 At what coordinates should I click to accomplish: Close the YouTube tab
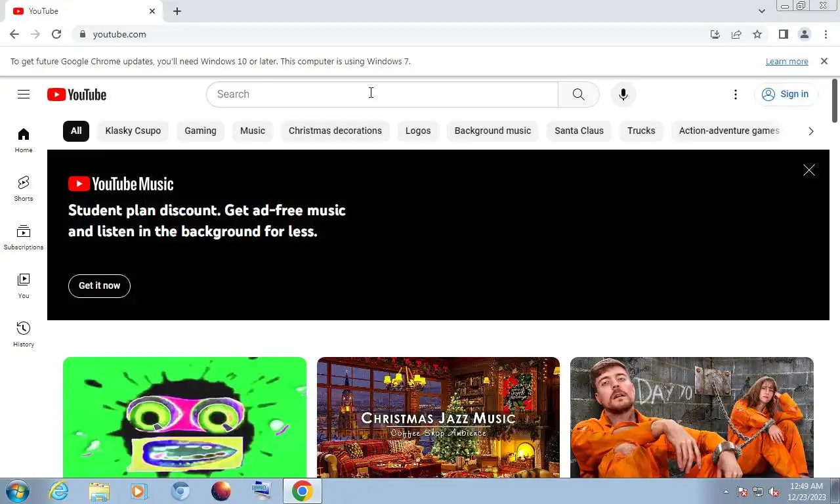pyautogui.click(x=152, y=11)
